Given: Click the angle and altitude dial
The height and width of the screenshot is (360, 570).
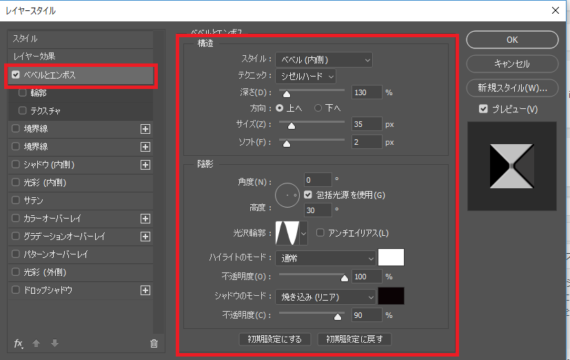Looking at the screenshot, I should click(287, 195).
